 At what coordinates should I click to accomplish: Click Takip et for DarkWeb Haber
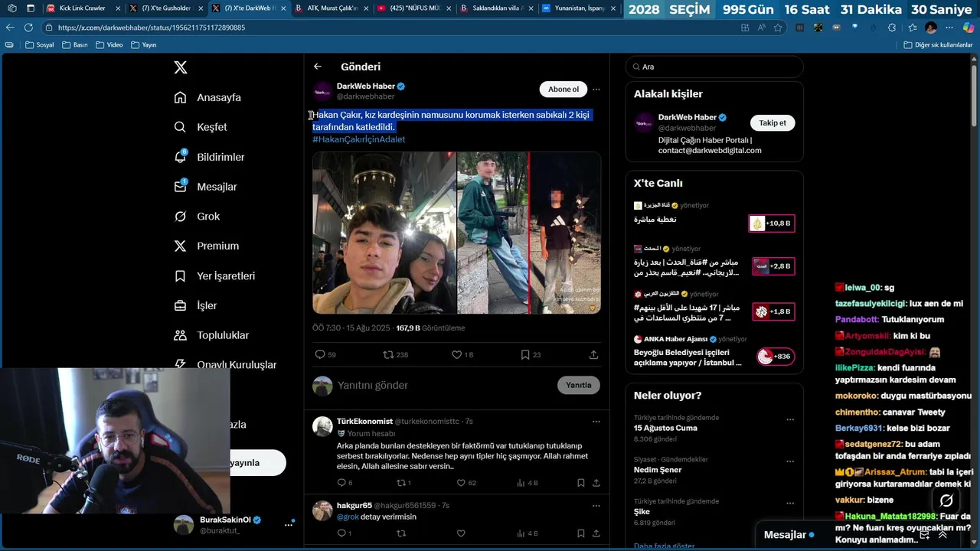[x=773, y=122]
